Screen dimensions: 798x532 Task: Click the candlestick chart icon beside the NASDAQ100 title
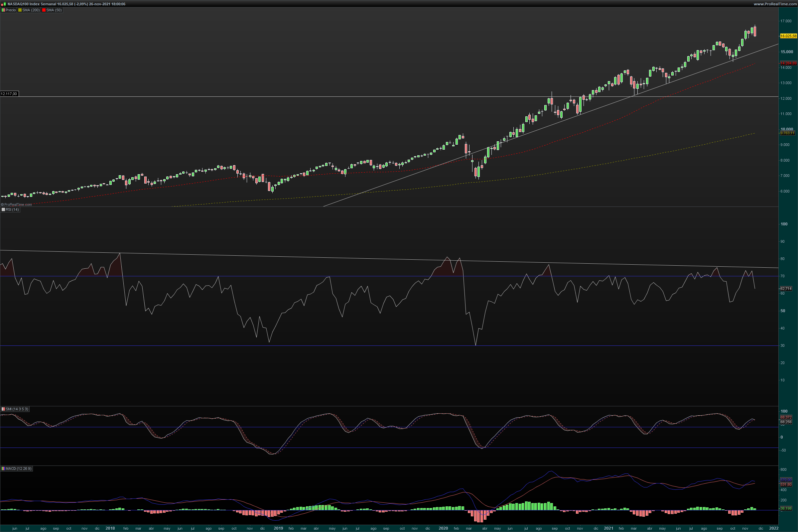[x=3, y=4]
